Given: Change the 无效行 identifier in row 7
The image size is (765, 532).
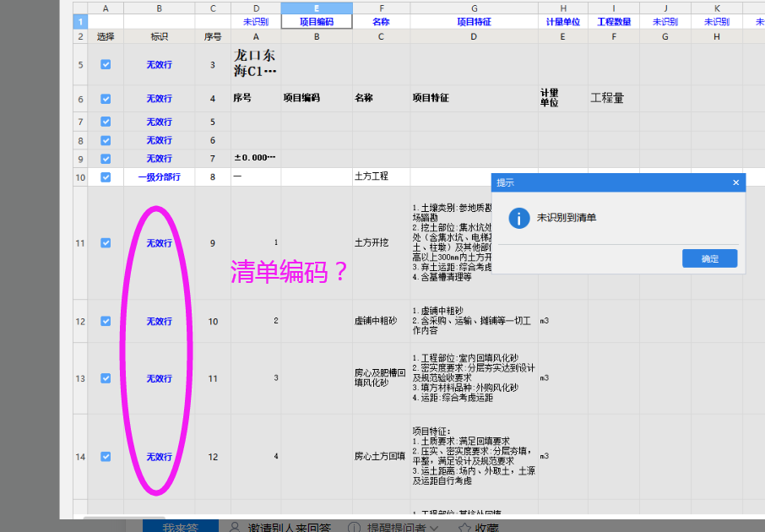Looking at the screenshot, I should click(159, 122).
